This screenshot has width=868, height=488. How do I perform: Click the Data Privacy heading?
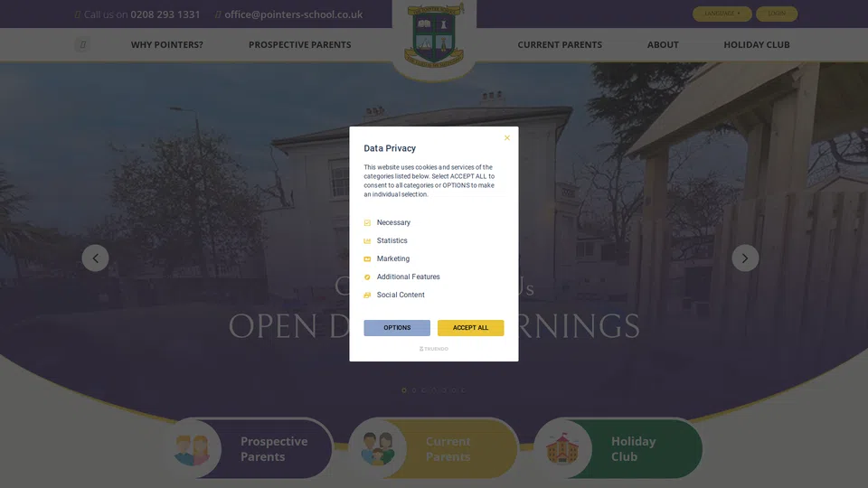click(x=390, y=148)
